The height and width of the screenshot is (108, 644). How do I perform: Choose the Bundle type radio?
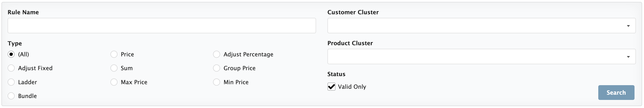tap(11, 96)
